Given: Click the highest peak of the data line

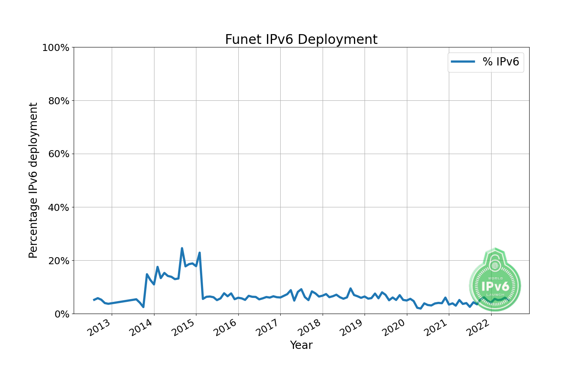Looking at the screenshot, I should coord(182,248).
